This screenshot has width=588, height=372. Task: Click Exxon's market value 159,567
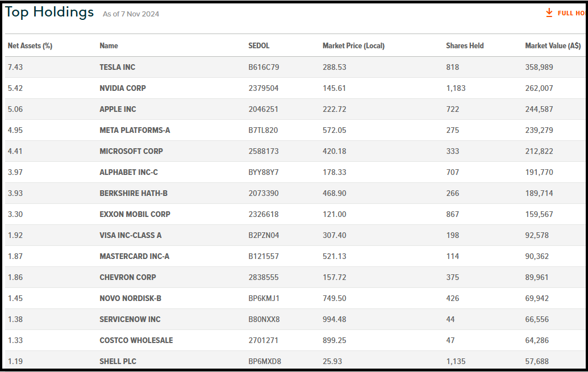539,214
